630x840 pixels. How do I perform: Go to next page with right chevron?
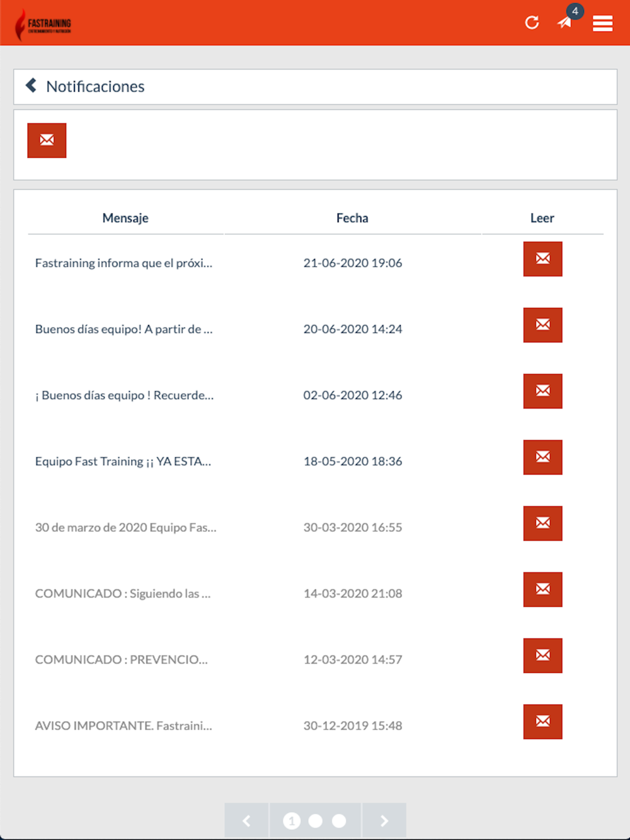tap(384, 820)
